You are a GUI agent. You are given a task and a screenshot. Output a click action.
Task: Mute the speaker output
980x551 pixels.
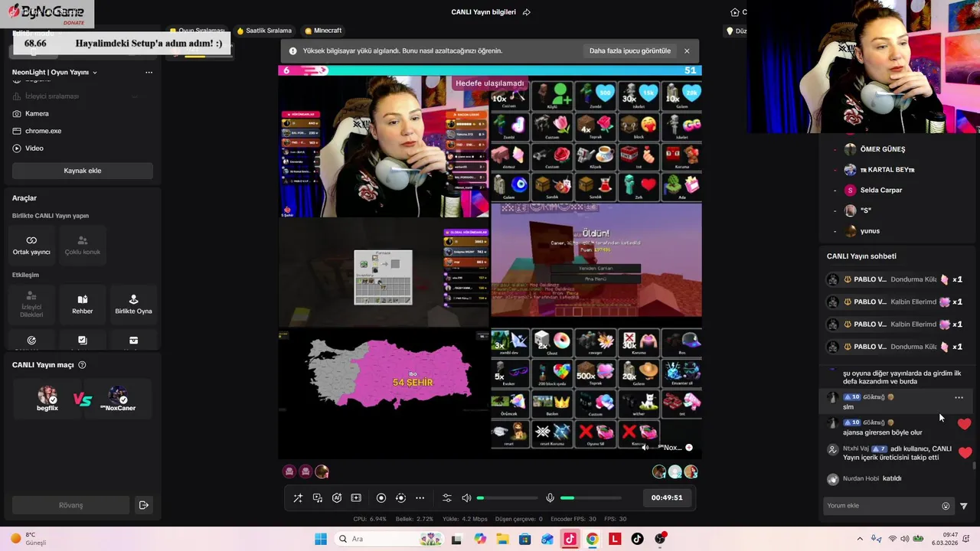466,497
